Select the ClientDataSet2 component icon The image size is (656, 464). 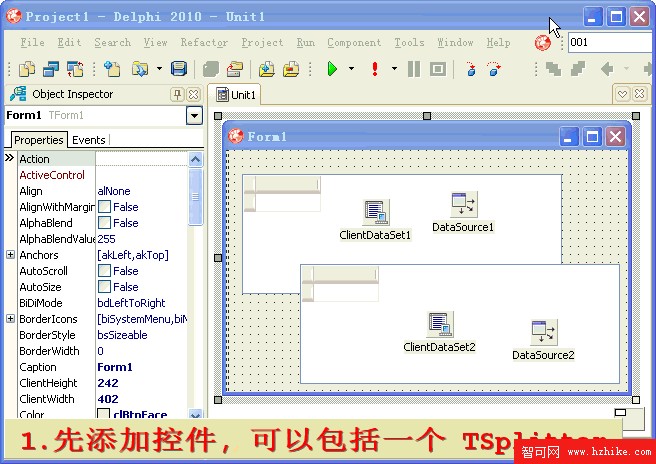click(440, 324)
